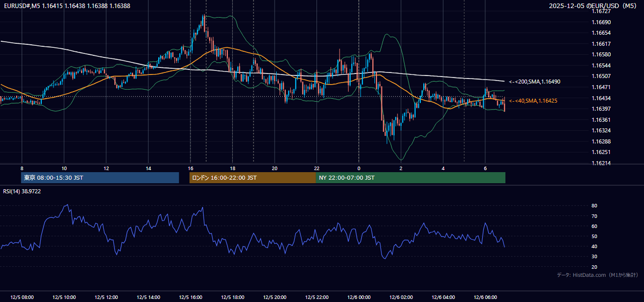Click price axis value 1.16397
Image resolution: width=644 pixels, height=302 pixels.
(602, 109)
